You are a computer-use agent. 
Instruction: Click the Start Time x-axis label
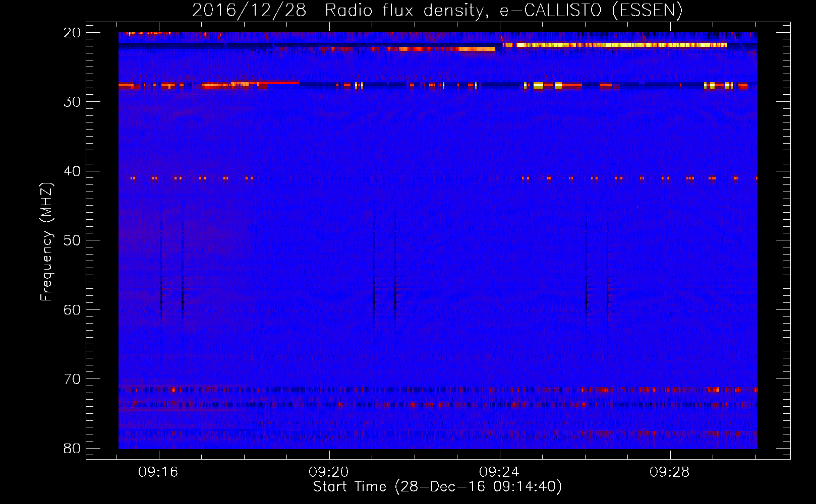(x=437, y=487)
